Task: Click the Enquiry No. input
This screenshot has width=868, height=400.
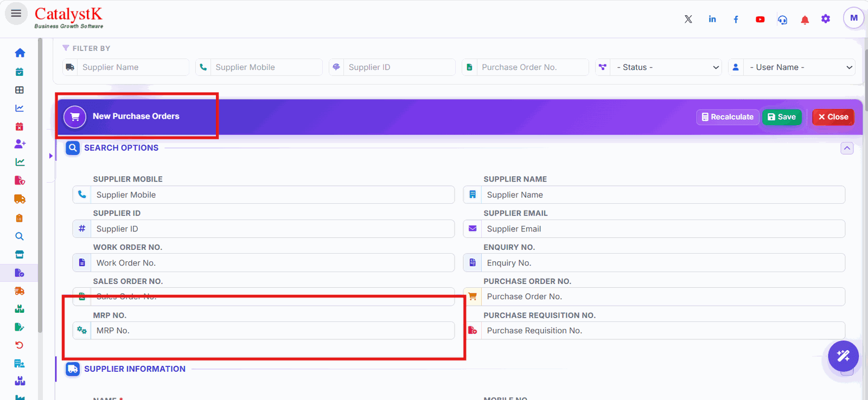Action: click(x=654, y=263)
